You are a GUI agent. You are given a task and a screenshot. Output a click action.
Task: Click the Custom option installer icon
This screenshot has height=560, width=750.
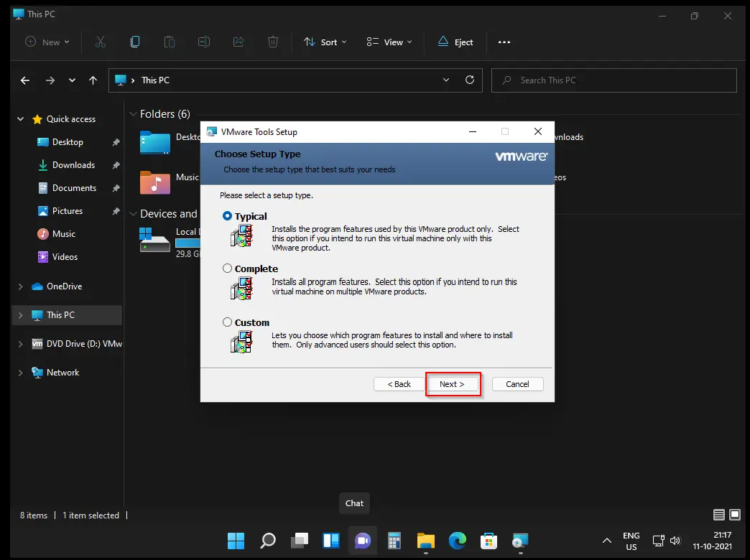(241, 342)
